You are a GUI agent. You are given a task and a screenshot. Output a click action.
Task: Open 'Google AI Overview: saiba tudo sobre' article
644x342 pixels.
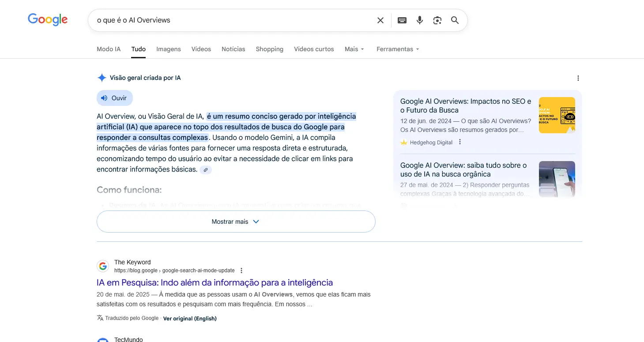[463, 169]
